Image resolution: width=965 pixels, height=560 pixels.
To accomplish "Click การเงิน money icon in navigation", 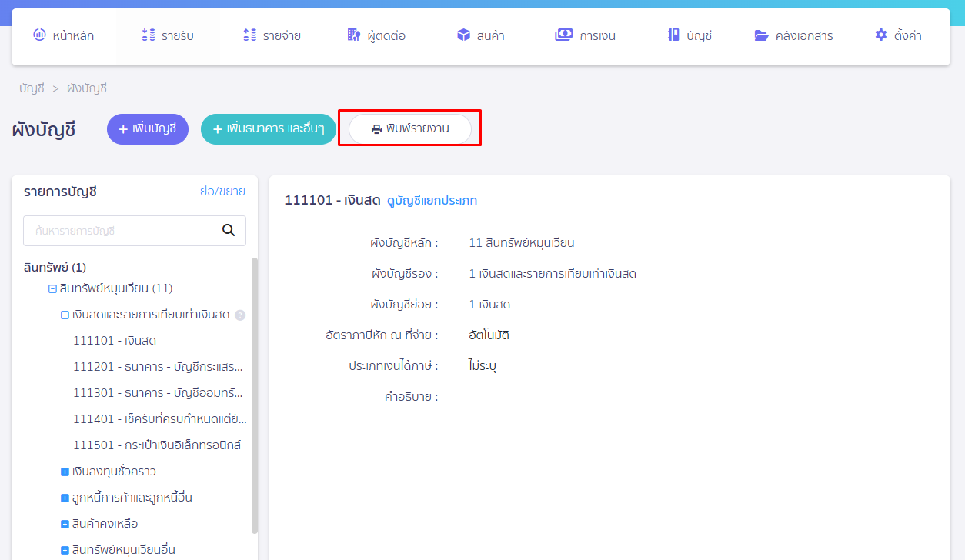I will click(563, 35).
